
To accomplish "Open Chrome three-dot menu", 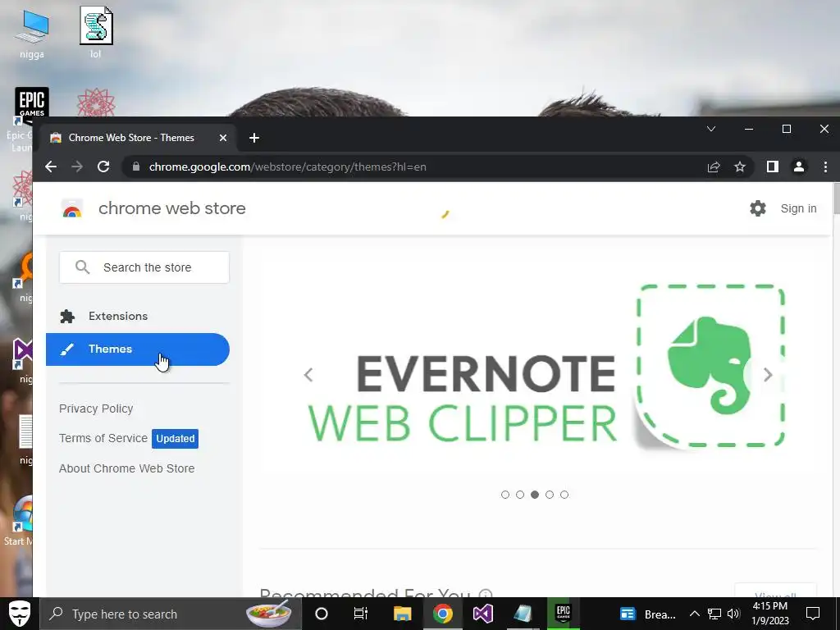I will coord(825,167).
